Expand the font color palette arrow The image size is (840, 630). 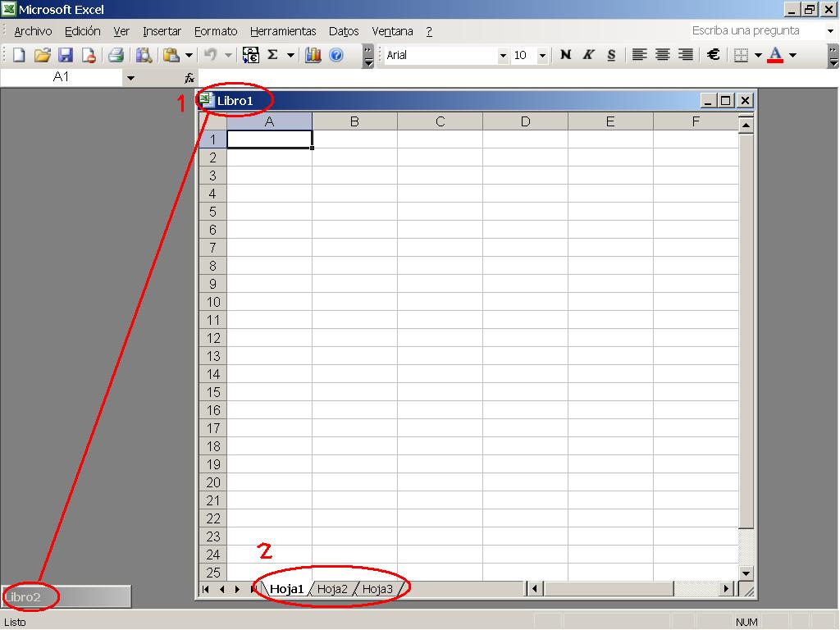click(793, 55)
